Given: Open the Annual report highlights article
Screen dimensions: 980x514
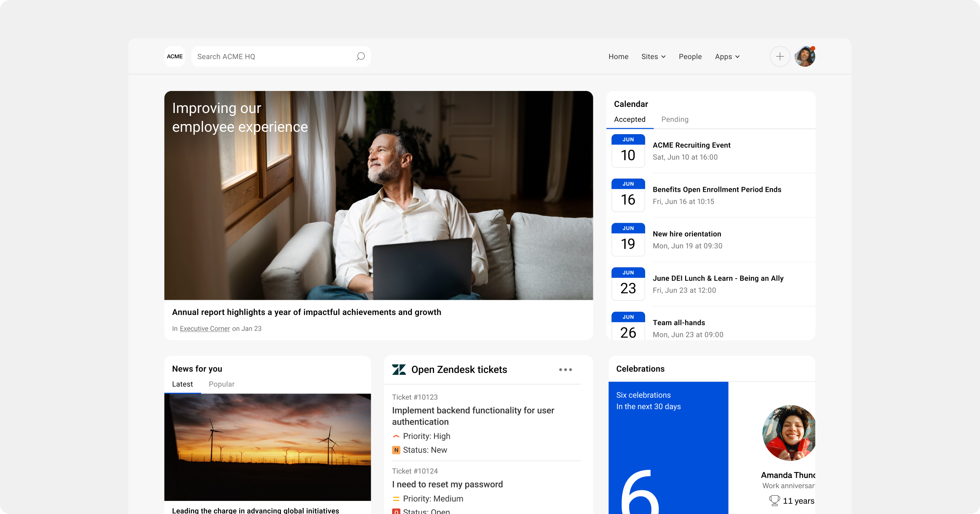Looking at the screenshot, I should (307, 312).
